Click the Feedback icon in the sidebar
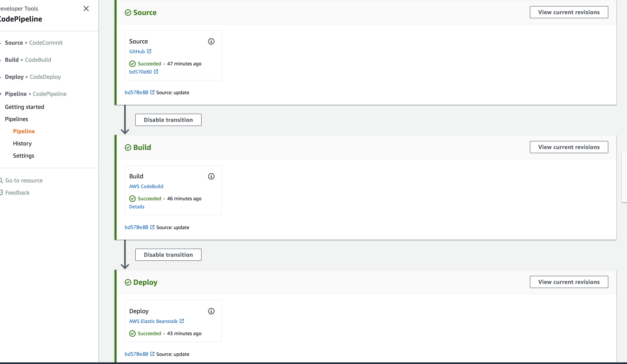This screenshot has width=627, height=364. (x=1, y=192)
